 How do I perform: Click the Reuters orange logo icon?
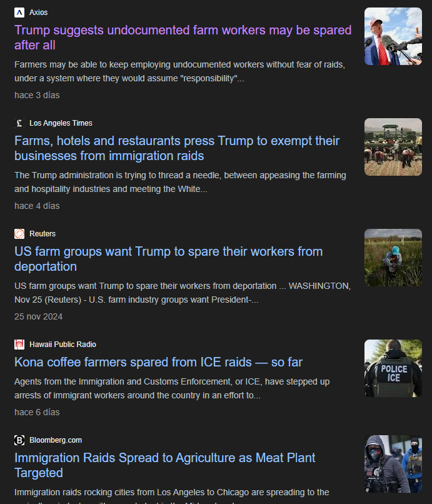19,234
